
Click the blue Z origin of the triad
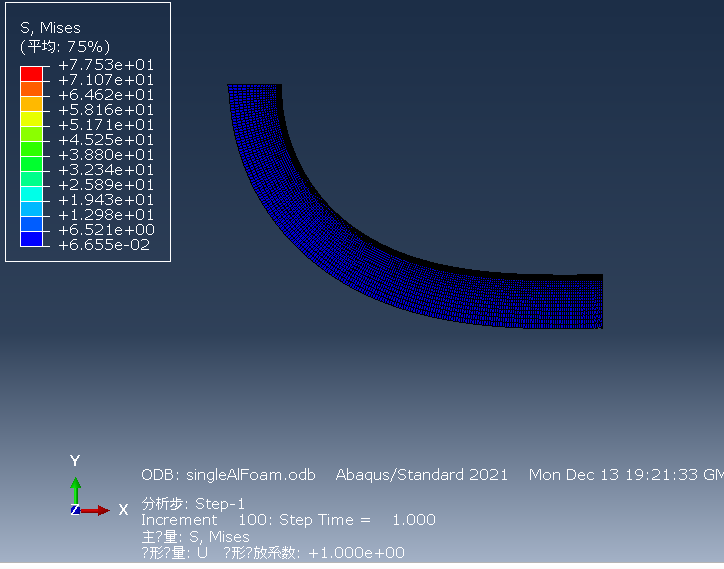point(75,510)
